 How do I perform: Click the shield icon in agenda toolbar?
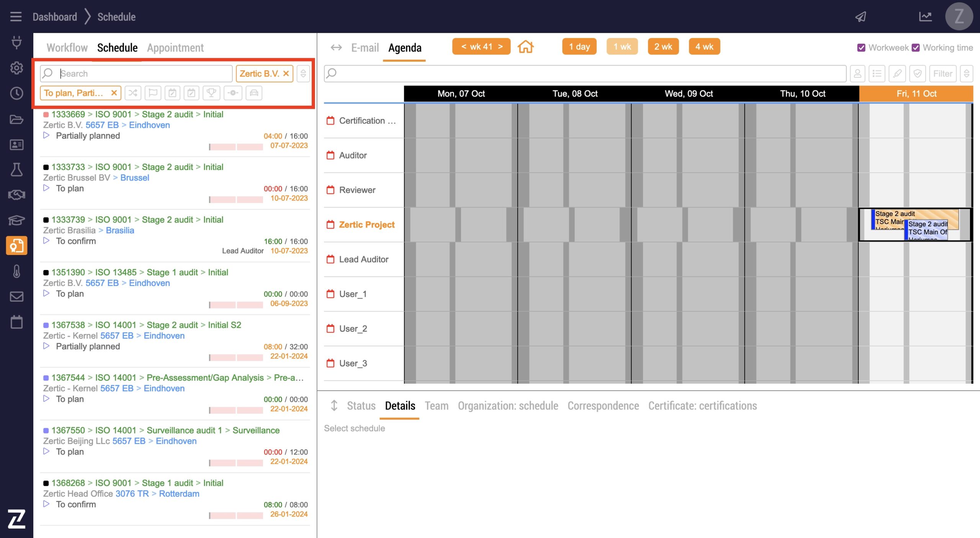918,74
